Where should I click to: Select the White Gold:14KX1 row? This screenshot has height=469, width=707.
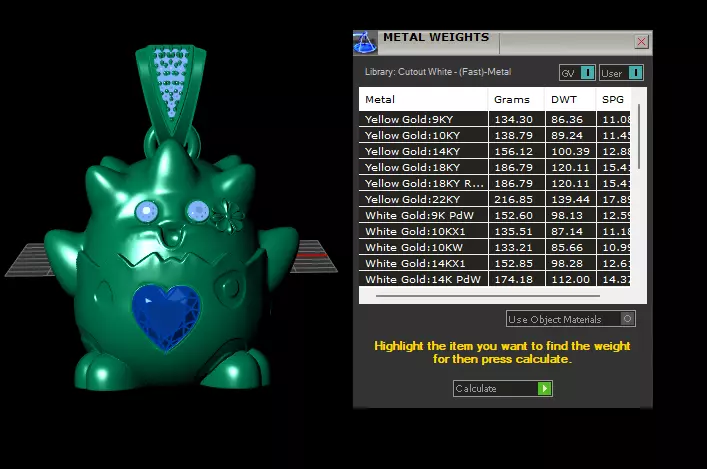click(494, 263)
